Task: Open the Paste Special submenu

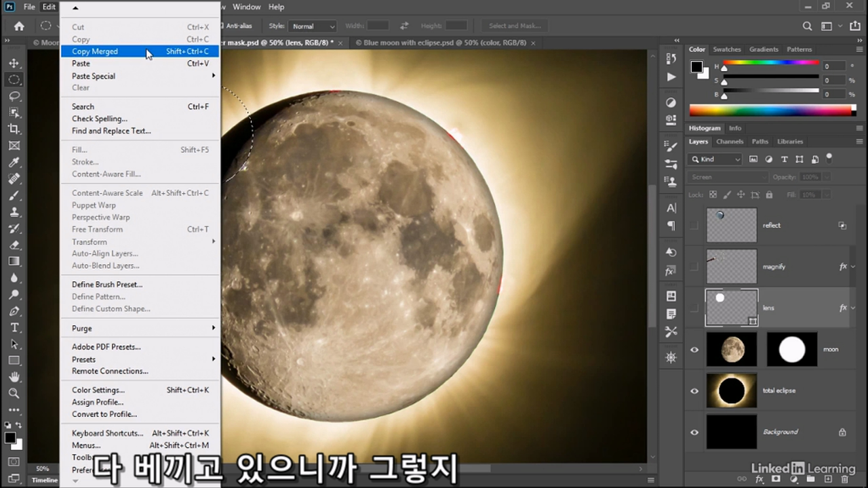Action: (x=140, y=76)
